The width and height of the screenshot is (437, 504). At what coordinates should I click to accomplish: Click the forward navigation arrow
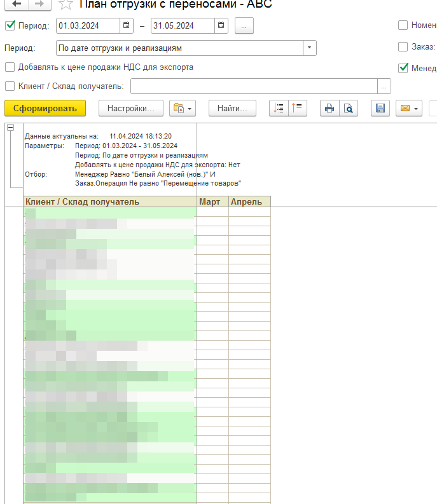(38, 4)
